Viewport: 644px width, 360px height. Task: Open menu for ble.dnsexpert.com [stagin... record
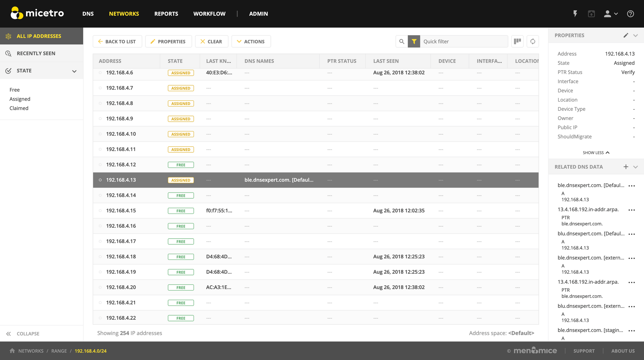(x=632, y=331)
